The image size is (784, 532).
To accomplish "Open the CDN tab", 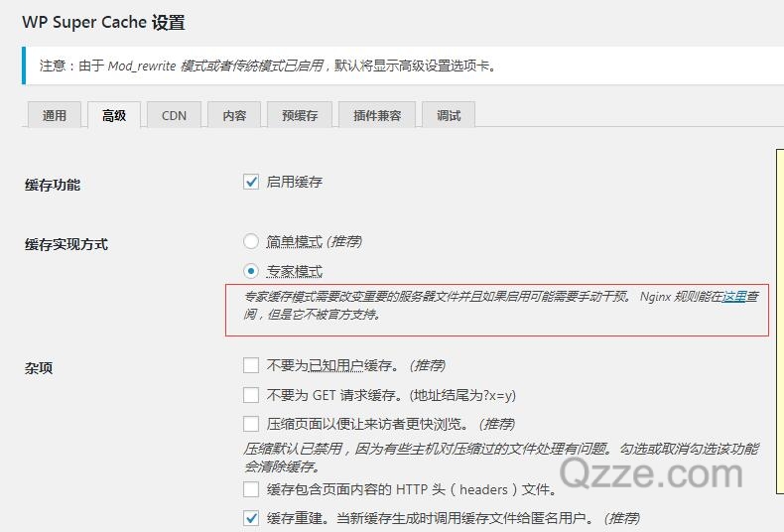I will 174,115.
